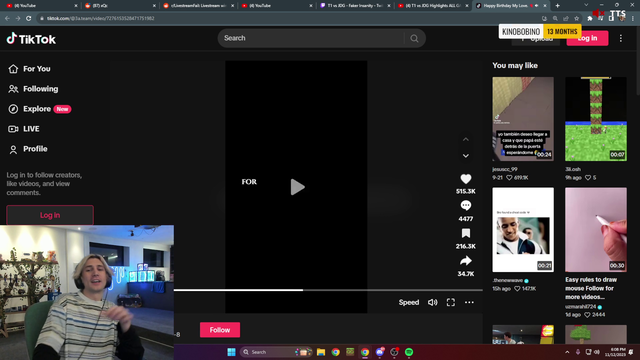The height and width of the screenshot is (360, 640).
Task: Open notifications bell on taskbar
Action: [x=631, y=352]
